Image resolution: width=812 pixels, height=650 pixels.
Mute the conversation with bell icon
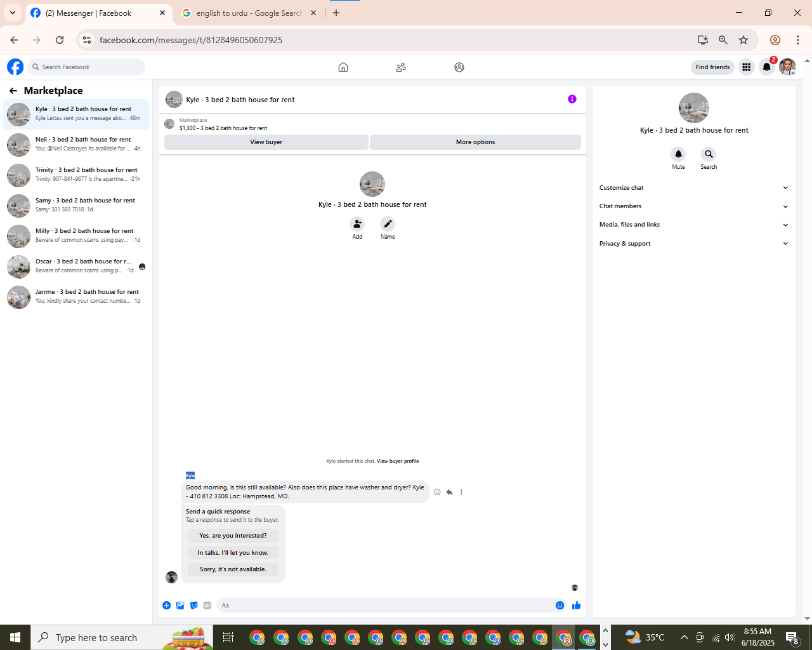[x=678, y=154]
